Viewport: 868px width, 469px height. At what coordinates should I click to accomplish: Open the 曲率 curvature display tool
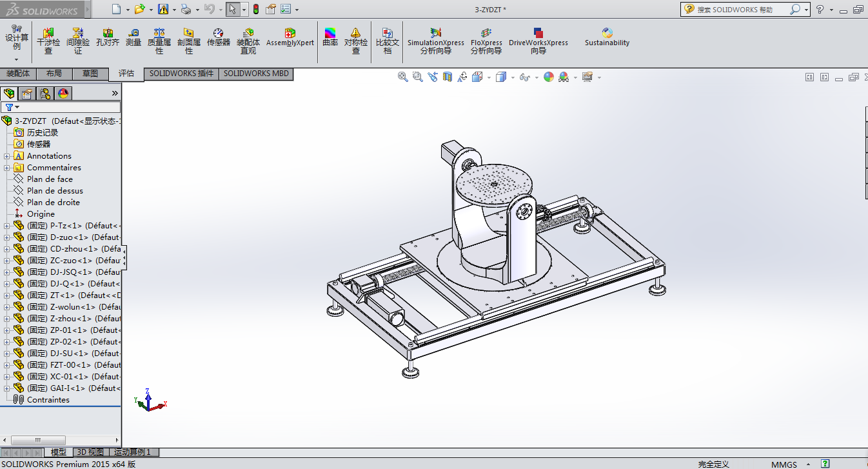(330, 38)
